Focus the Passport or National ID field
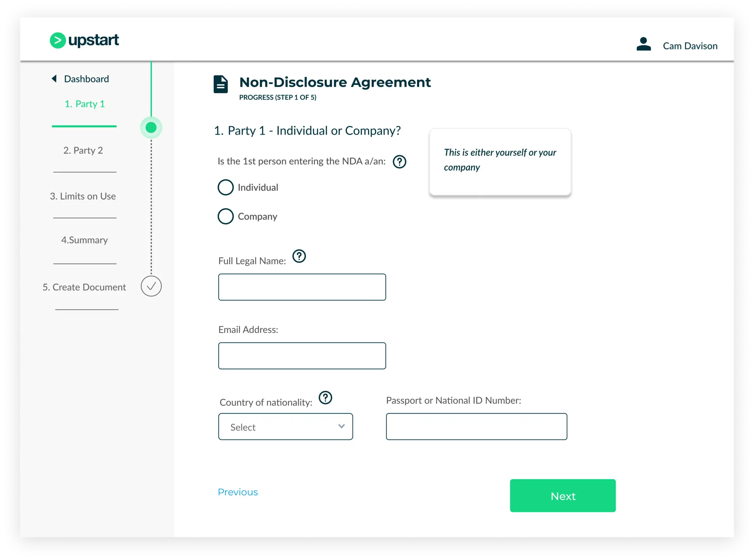Screen dimensions: 754x560 pos(477,427)
